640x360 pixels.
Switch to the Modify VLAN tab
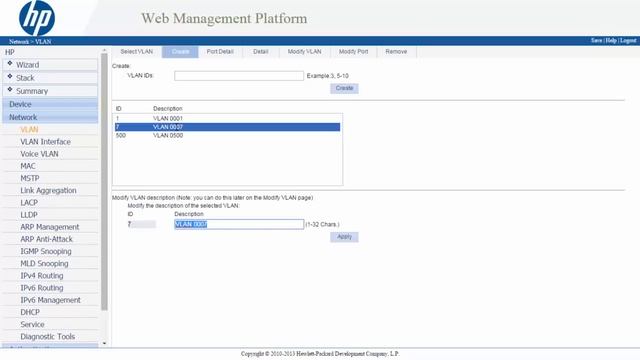304,52
